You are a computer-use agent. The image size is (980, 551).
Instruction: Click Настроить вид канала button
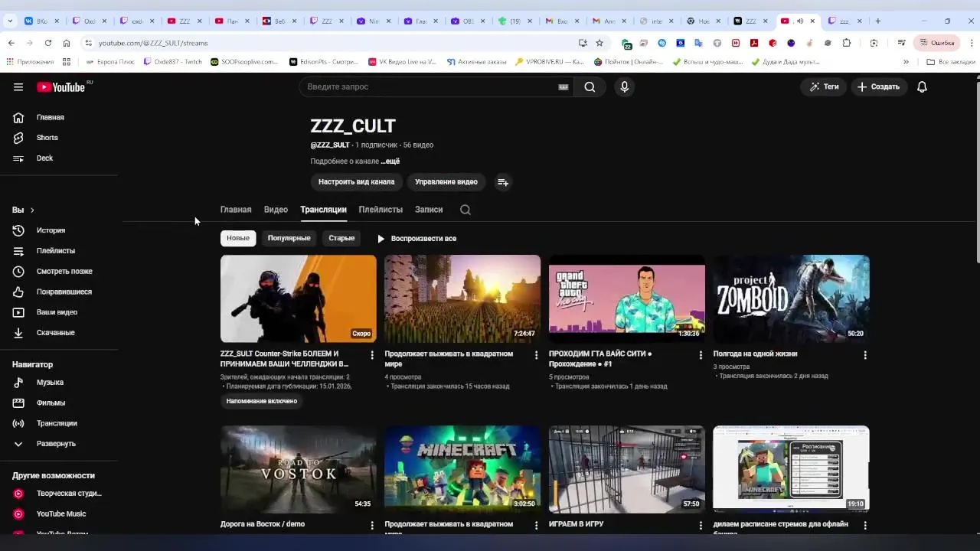[x=357, y=182]
